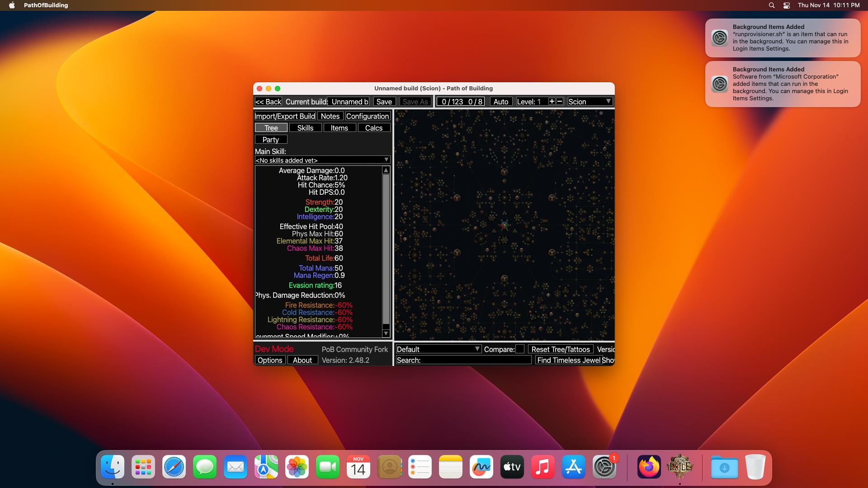868x488 pixels.
Task: Open the About button
Action: [302, 360]
